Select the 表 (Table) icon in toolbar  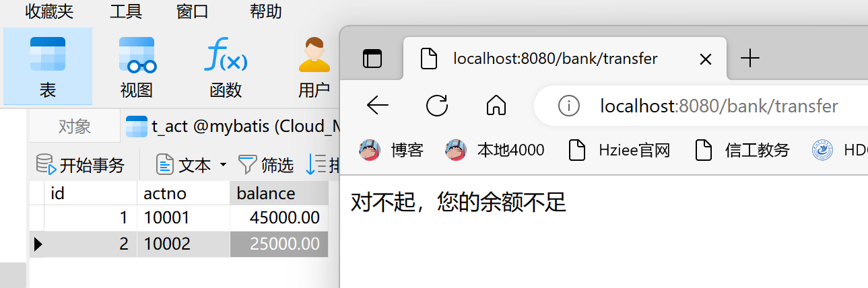click(47, 67)
